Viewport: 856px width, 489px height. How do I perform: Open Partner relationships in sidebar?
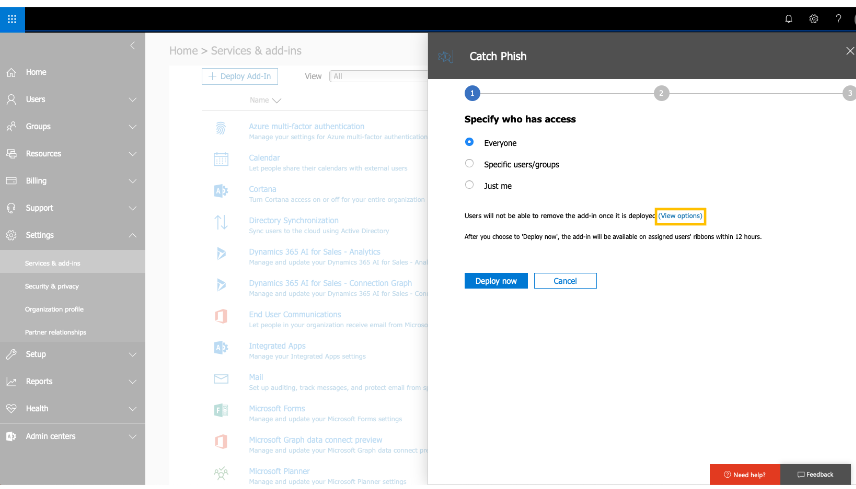point(55,332)
